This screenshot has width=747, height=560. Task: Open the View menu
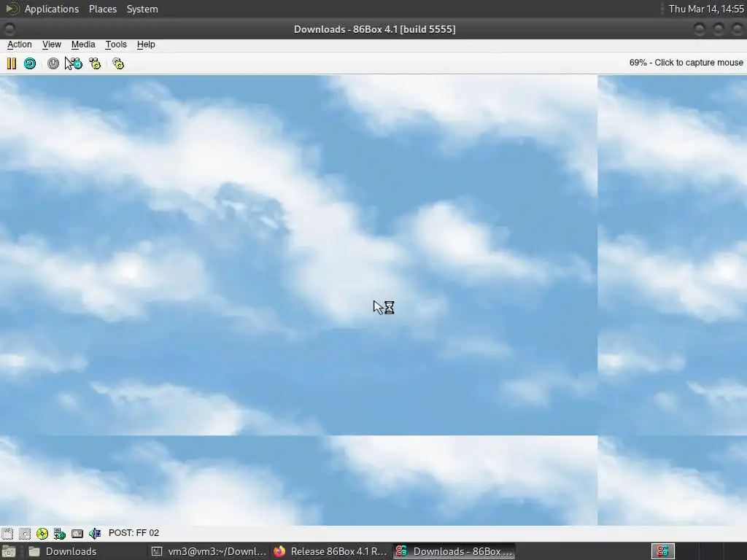[52, 44]
